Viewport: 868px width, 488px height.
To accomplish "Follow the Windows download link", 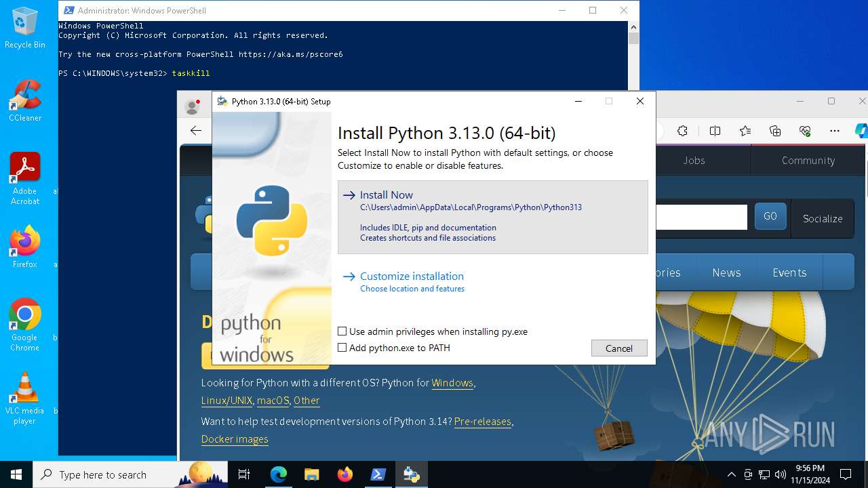I will click(452, 383).
